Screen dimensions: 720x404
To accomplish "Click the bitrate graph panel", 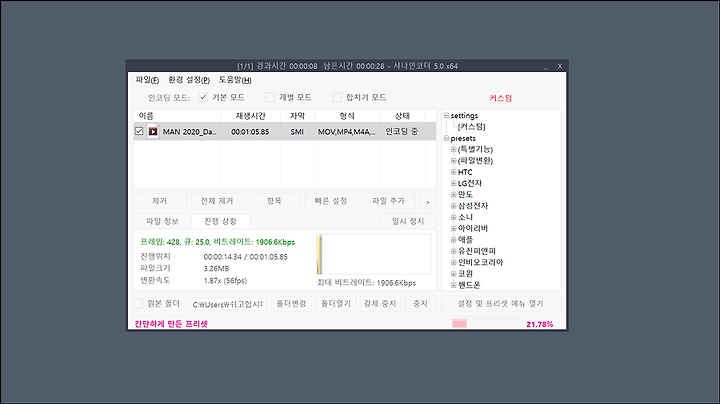I will click(x=374, y=254).
